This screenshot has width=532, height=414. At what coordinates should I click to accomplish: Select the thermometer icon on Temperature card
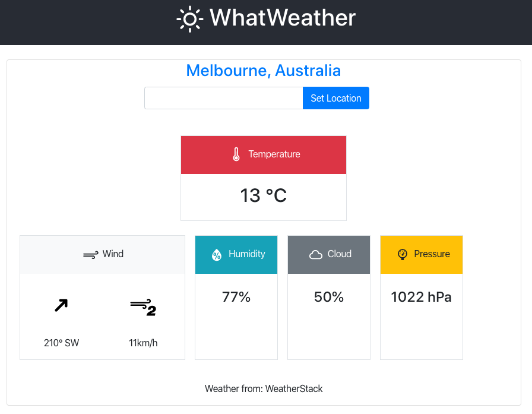(x=236, y=154)
